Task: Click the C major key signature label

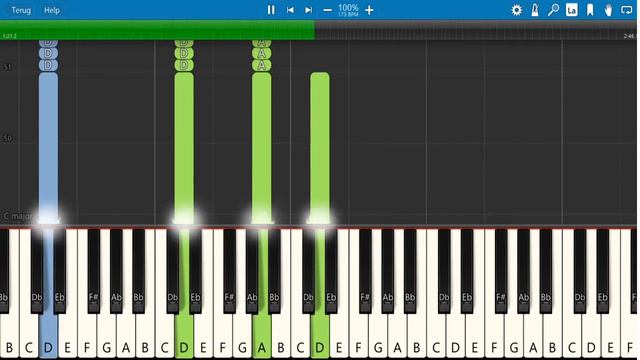Action: (x=17, y=216)
